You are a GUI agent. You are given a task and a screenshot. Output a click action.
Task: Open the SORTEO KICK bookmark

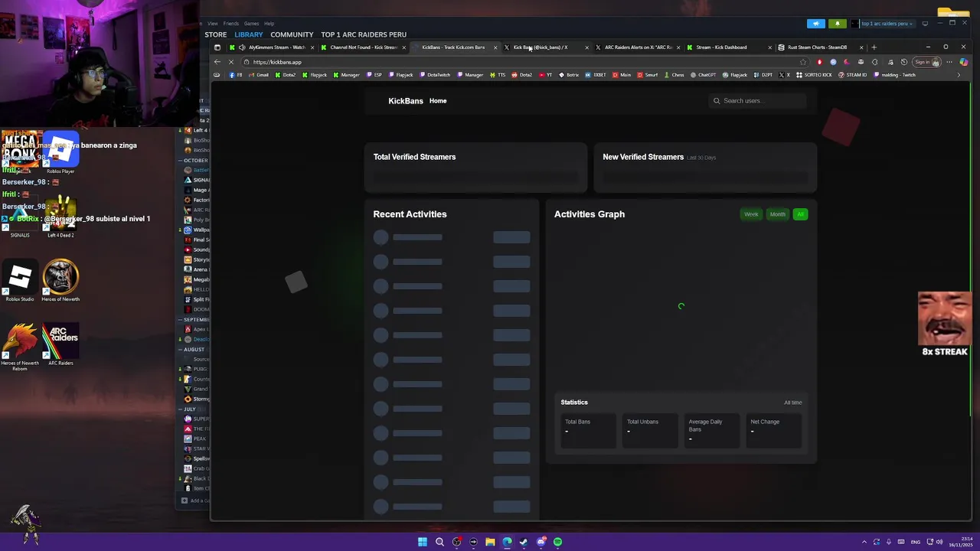(x=814, y=75)
